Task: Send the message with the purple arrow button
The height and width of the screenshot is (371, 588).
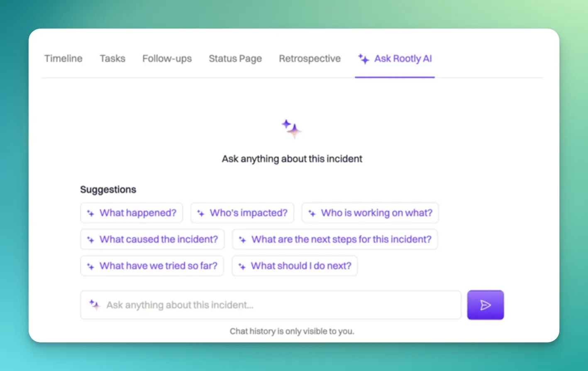Action: point(486,305)
